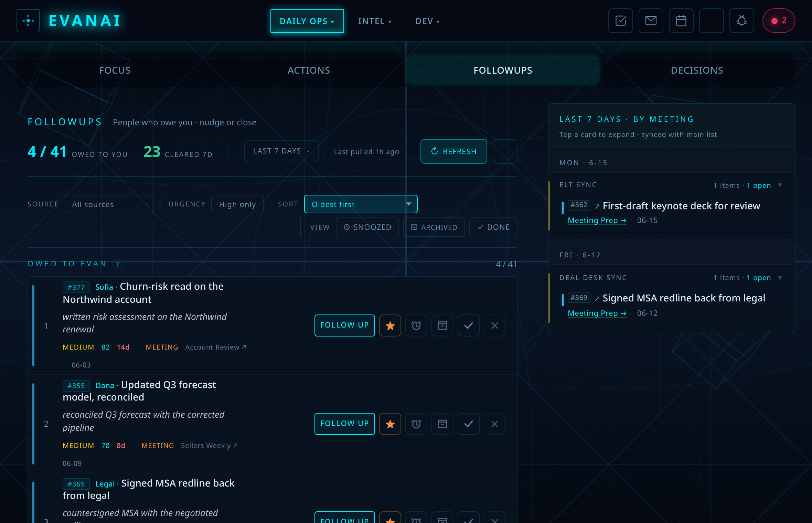Open the arrow icon beside #369 in sidebar
The width and height of the screenshot is (812, 523).
[597, 298]
